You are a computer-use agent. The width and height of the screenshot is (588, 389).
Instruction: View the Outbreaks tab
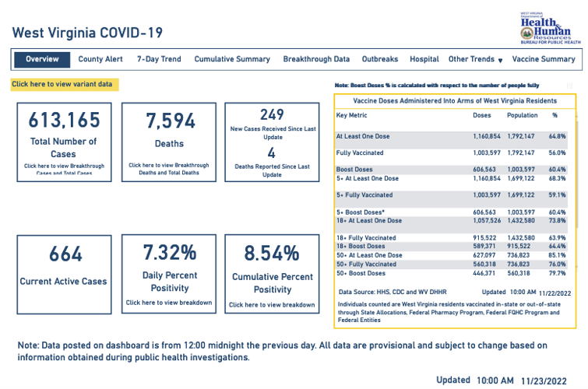(380, 59)
